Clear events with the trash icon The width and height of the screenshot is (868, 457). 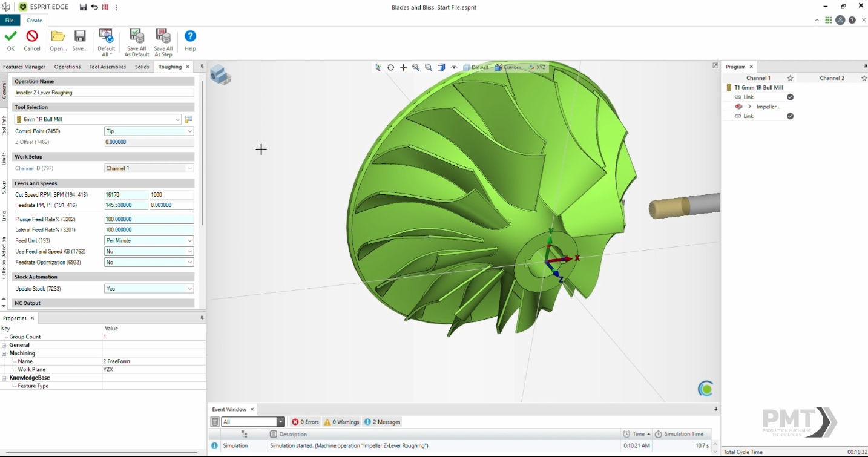pos(215,422)
